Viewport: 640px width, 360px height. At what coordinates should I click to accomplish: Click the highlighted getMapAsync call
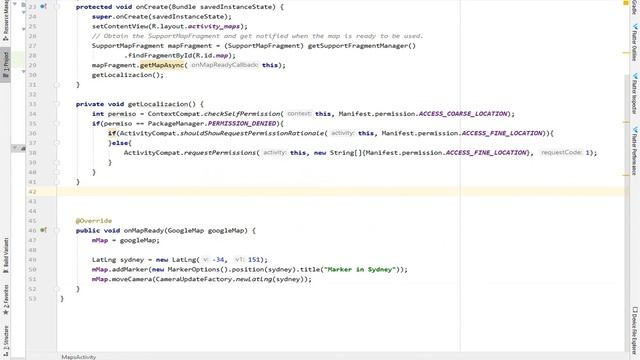(x=162, y=65)
